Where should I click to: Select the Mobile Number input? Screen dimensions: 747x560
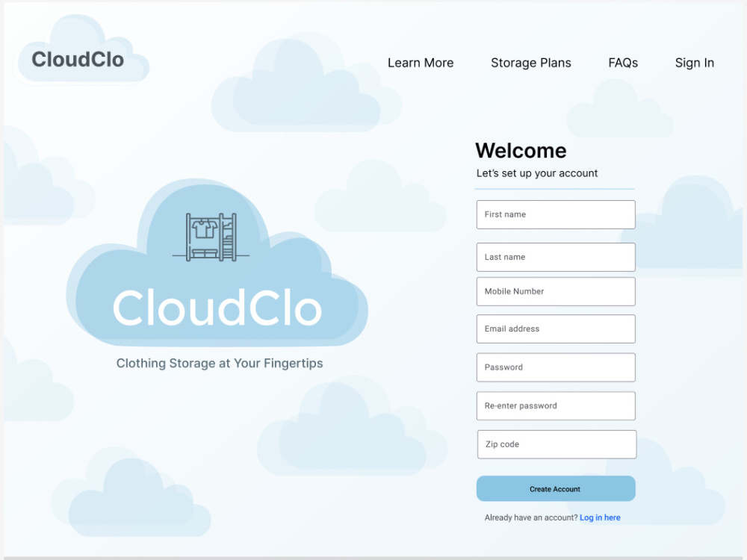[556, 291]
